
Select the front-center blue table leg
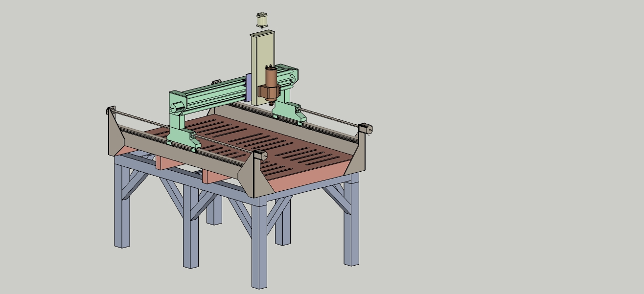259,245
